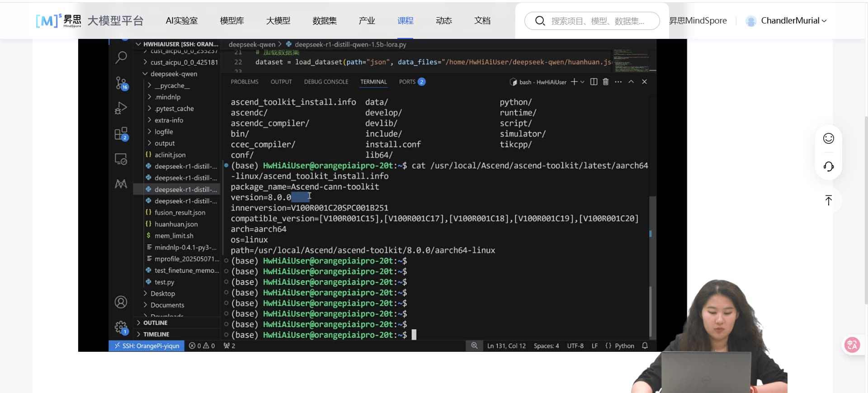Click the smiley feedback icon
This screenshot has width=868, height=393.
click(828, 138)
